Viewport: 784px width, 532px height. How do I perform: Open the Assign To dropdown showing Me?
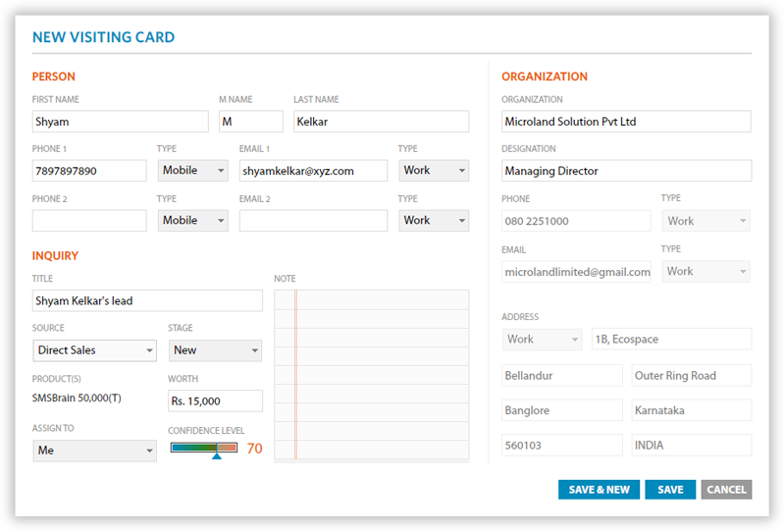94,451
